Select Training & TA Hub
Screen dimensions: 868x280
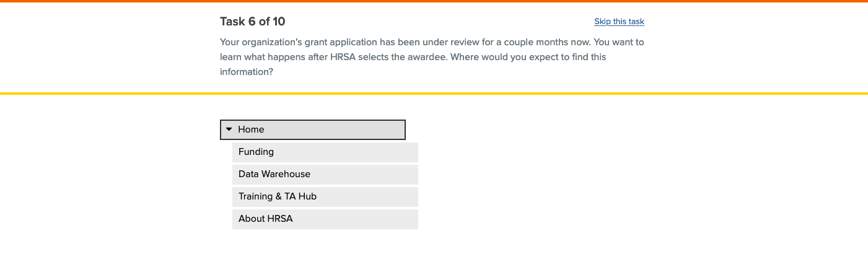click(x=325, y=196)
